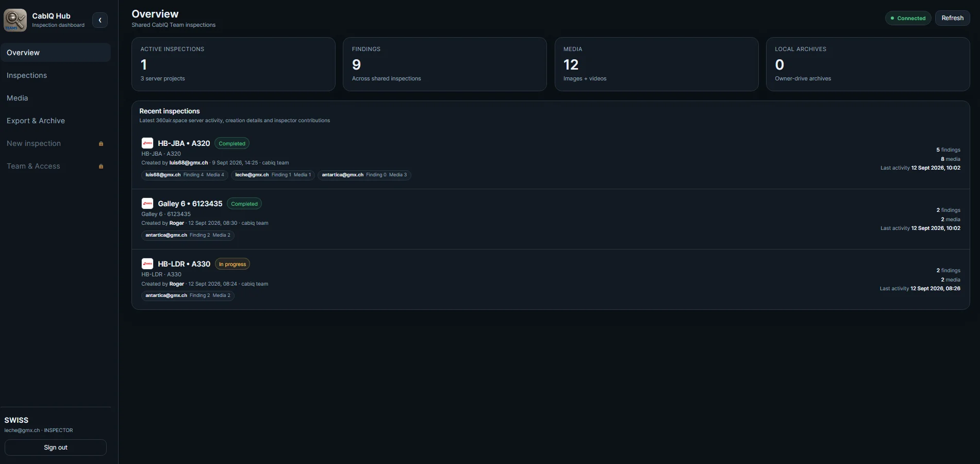
Task: Click the CabIQ Hub app logo
Action: (x=15, y=20)
